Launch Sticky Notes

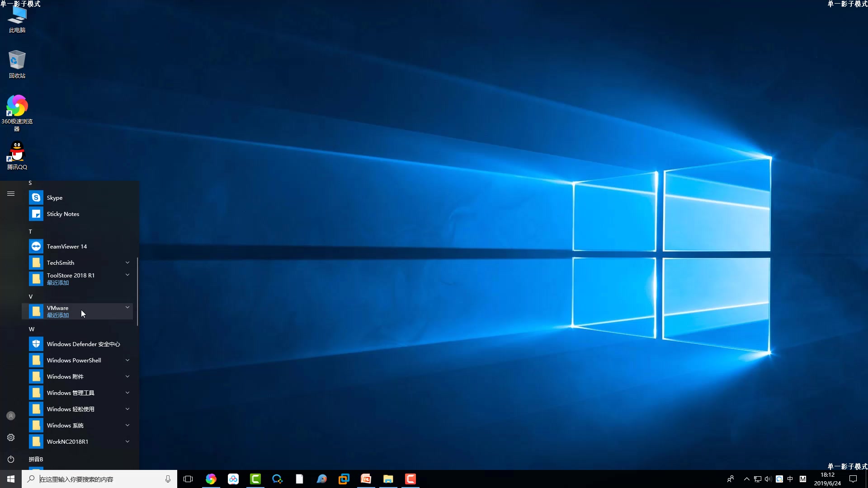coord(62,214)
